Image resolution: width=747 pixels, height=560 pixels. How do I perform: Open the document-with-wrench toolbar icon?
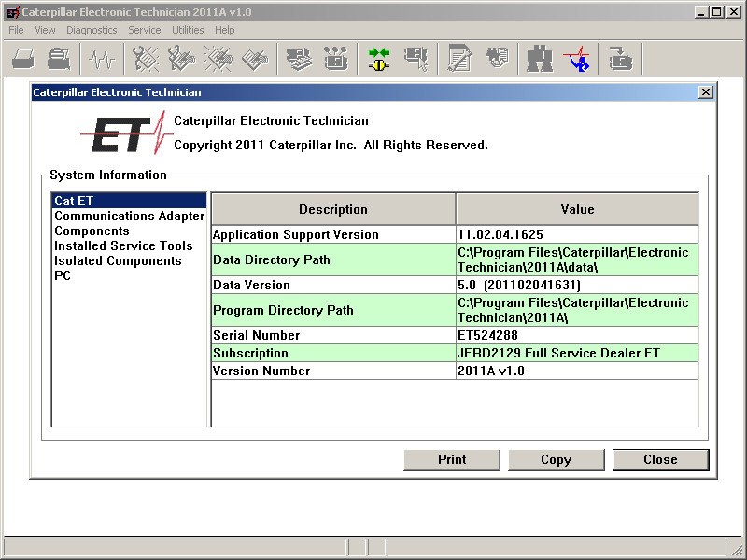pyautogui.click(x=459, y=59)
